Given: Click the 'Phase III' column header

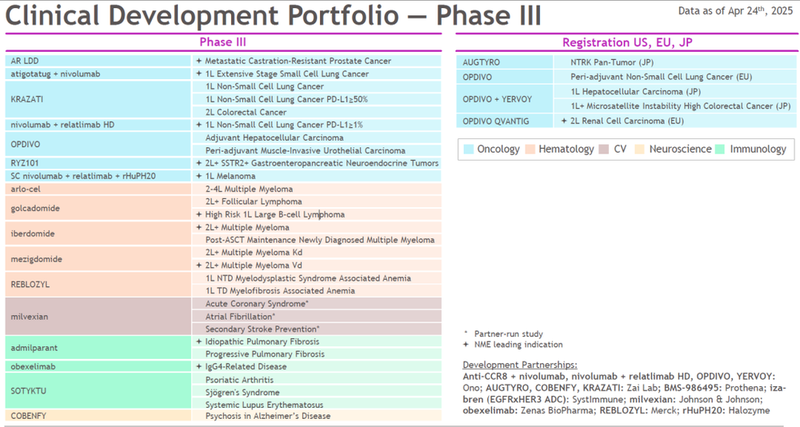Looking at the screenshot, I should coord(223,42).
